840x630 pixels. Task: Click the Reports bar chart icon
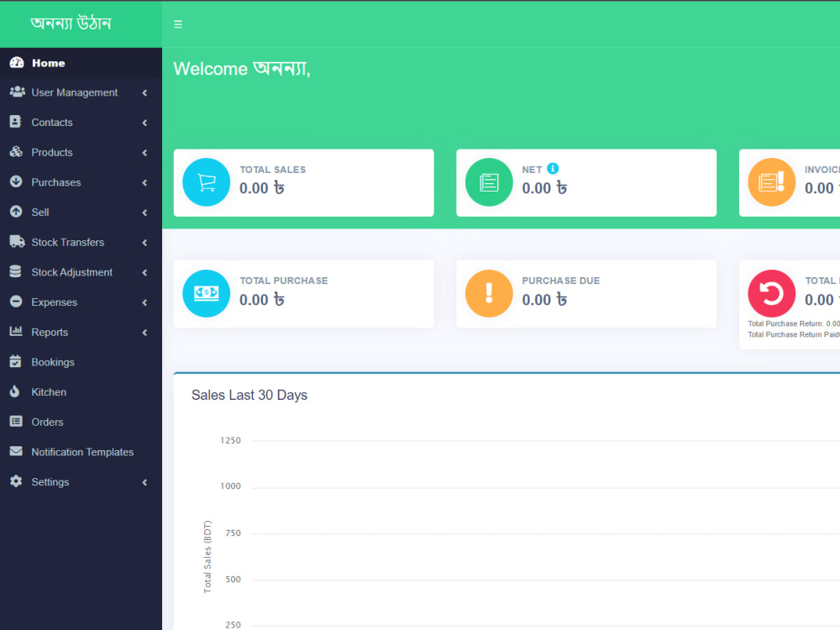click(x=16, y=331)
